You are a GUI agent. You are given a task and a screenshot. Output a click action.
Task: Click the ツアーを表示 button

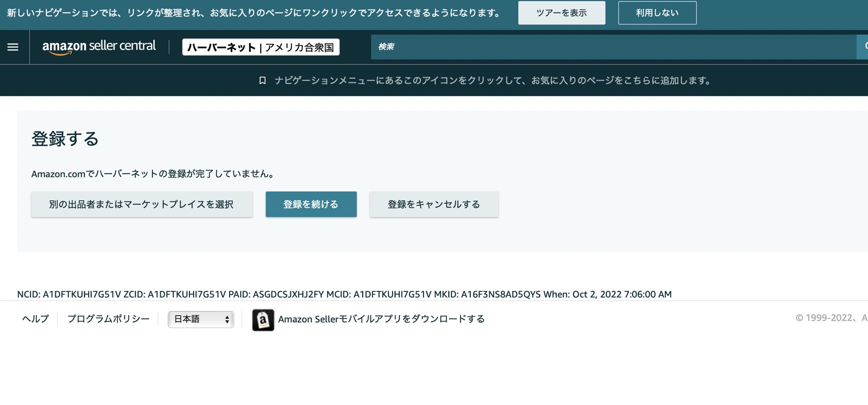pyautogui.click(x=562, y=13)
